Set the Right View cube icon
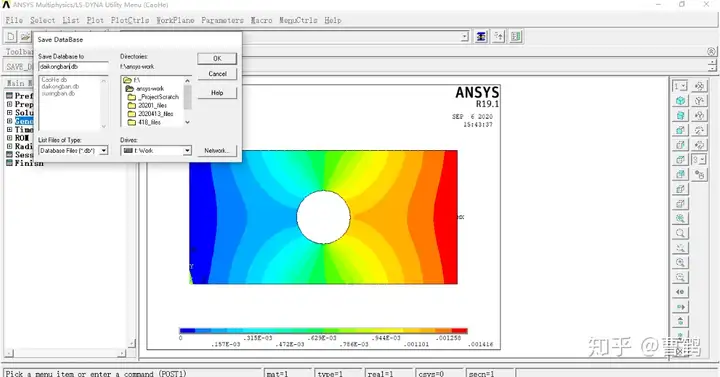 point(681,145)
